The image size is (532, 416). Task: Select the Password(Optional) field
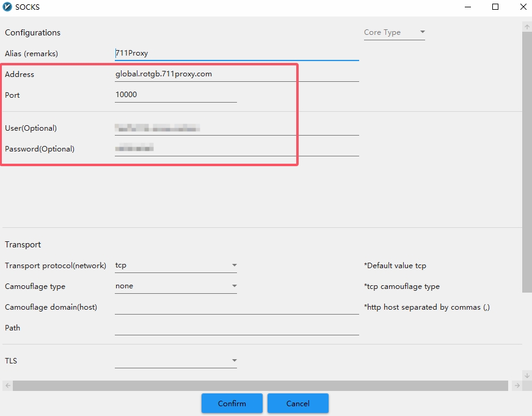pyautogui.click(x=236, y=148)
